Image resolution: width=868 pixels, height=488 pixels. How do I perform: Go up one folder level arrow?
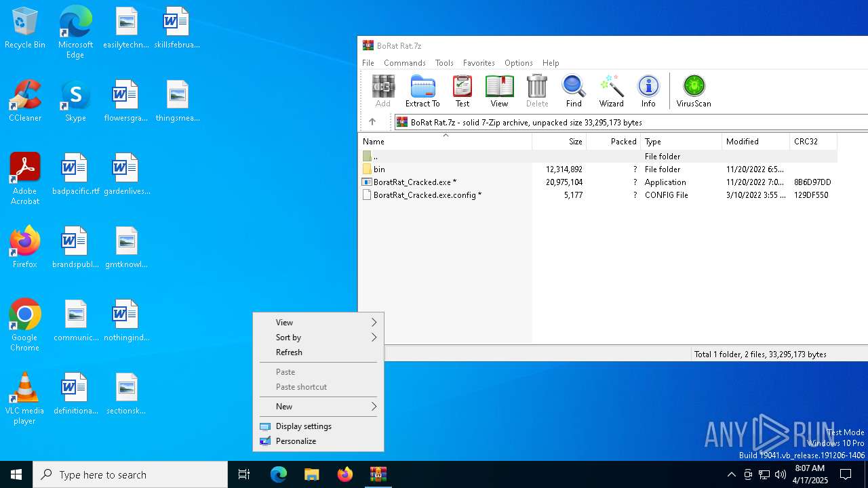tap(372, 122)
